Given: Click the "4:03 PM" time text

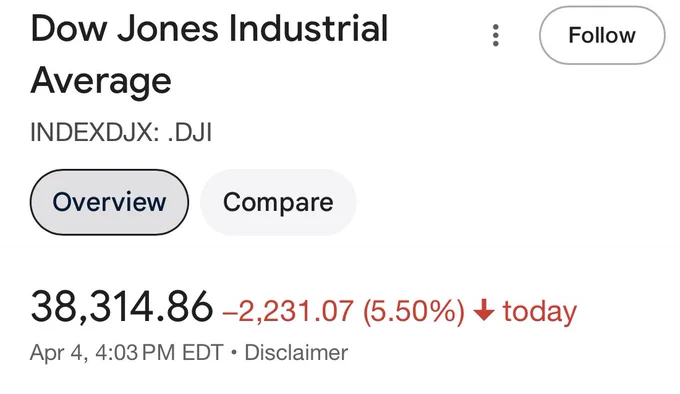Looking at the screenshot, I should (135, 352).
